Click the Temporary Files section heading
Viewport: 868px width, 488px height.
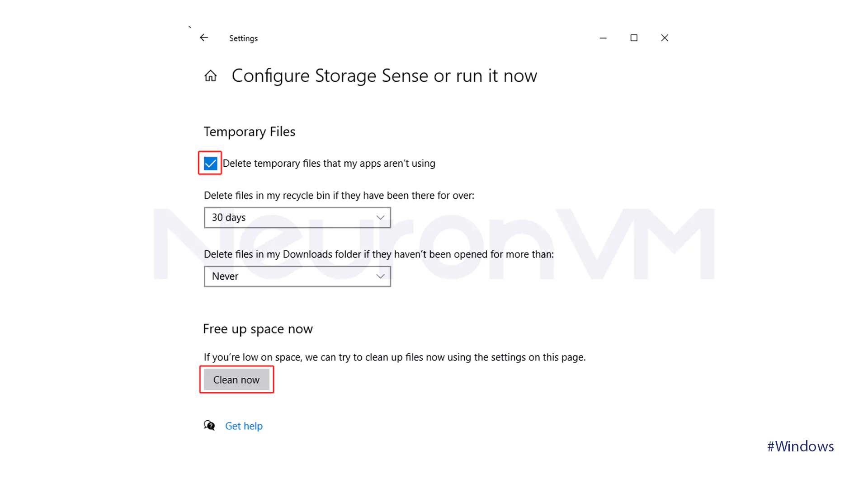(x=249, y=131)
